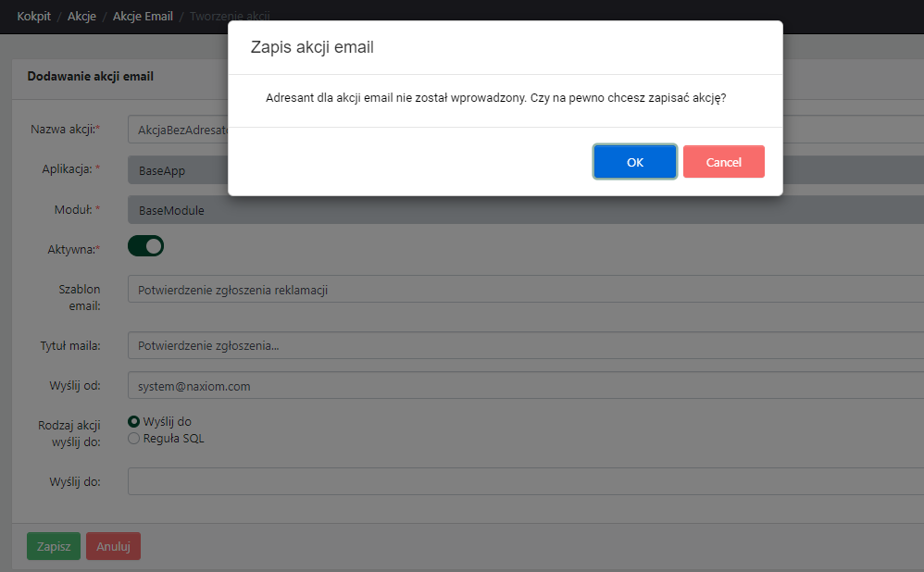Click the Nazwa akcji text field

176,131
